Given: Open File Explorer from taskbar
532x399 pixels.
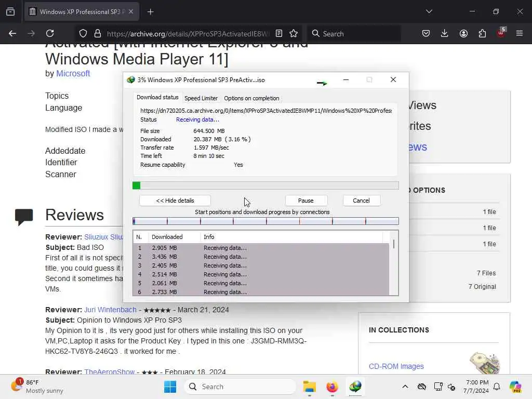Looking at the screenshot, I should coord(310,387).
